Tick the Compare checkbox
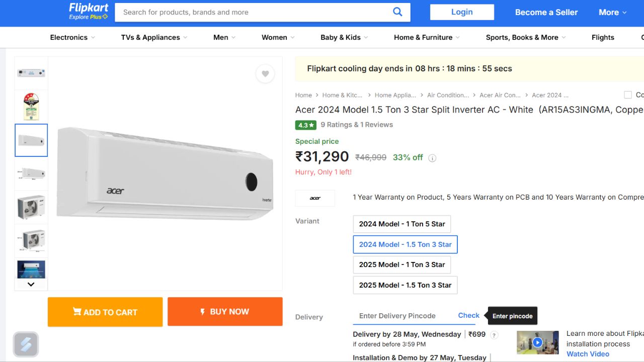 [628, 95]
